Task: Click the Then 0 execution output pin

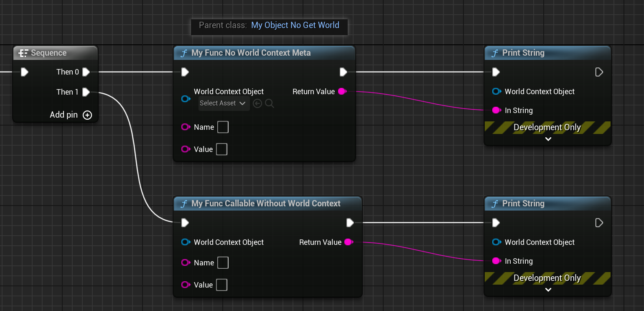Action: point(86,72)
